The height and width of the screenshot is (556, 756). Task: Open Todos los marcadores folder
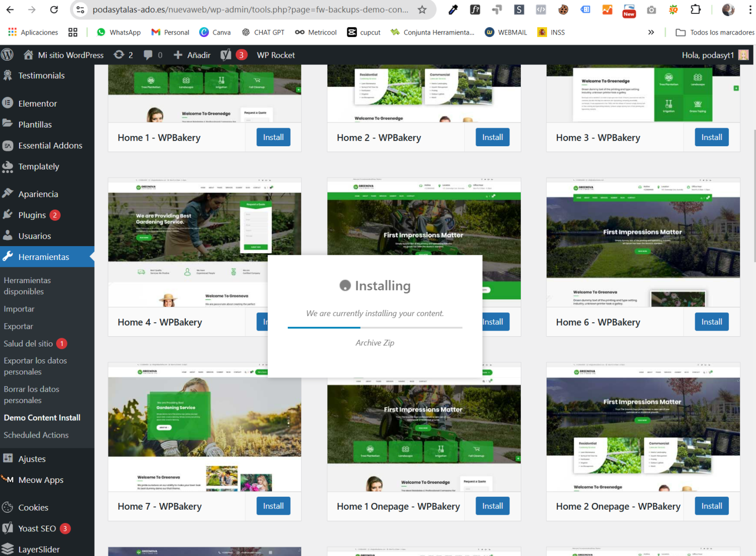pos(715,32)
